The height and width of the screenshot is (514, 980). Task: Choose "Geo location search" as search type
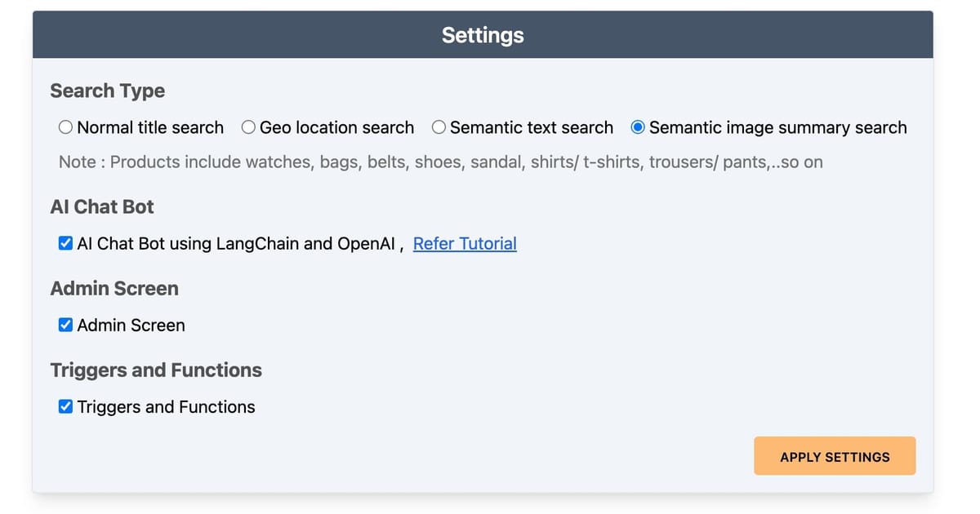[248, 127]
